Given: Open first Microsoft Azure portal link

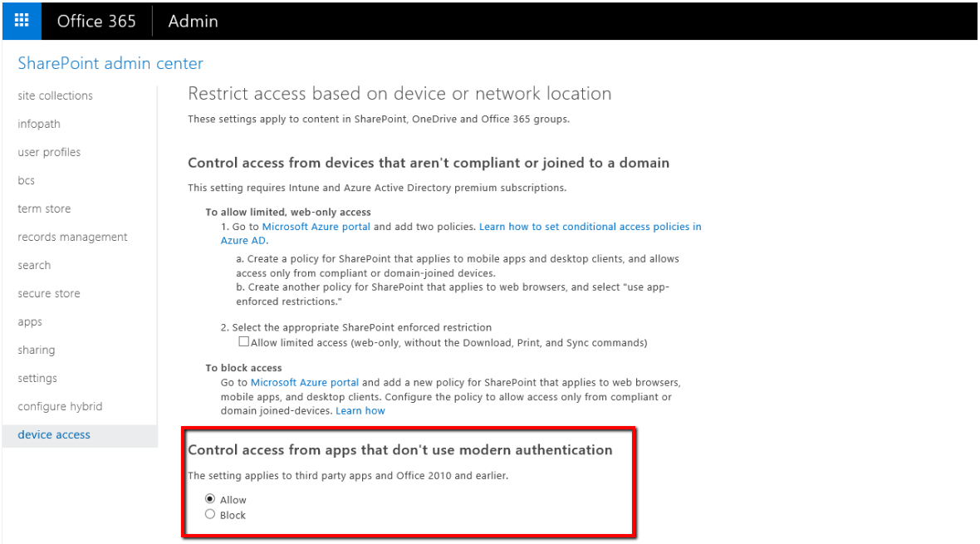Looking at the screenshot, I should [316, 227].
